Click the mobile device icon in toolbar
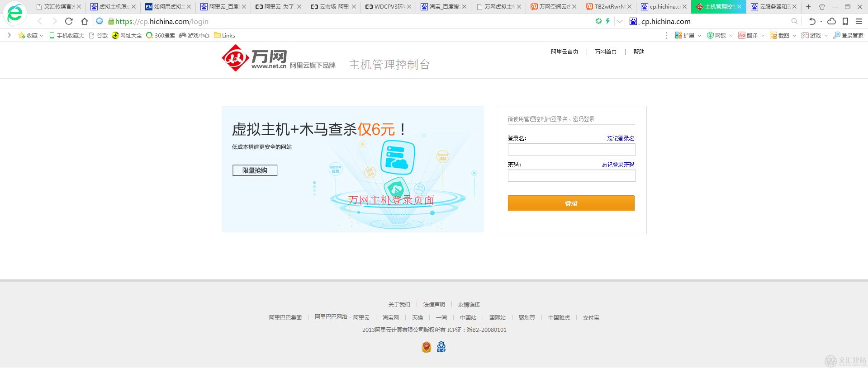Viewport: 868px width, 368px height. point(845,21)
